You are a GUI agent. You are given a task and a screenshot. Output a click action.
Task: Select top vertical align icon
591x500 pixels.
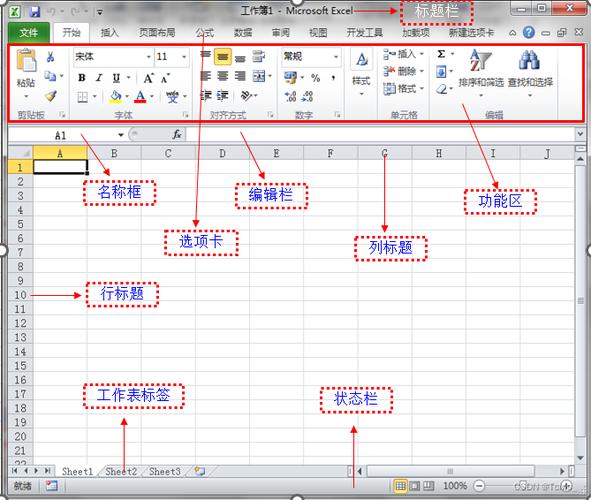[x=205, y=56]
